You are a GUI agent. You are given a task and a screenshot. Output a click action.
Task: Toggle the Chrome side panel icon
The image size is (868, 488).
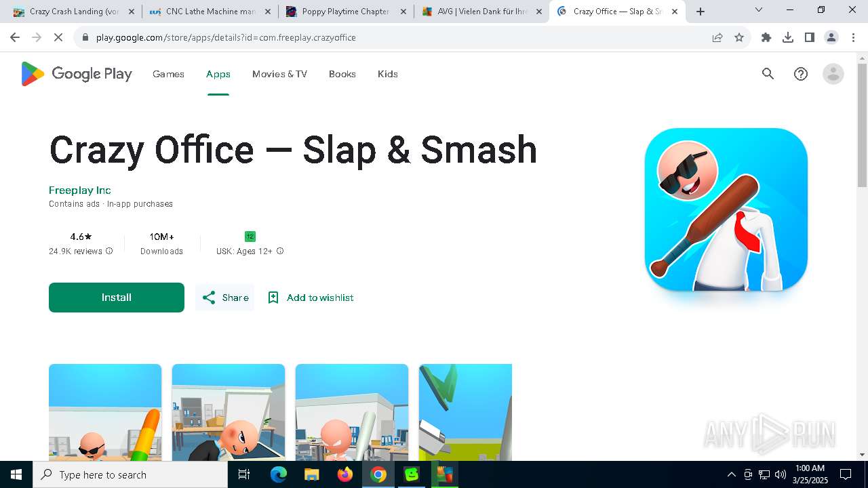tap(810, 37)
